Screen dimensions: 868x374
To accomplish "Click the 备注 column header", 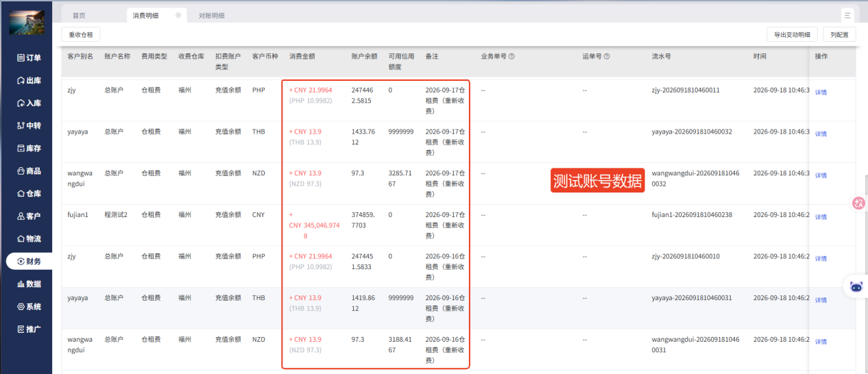I will 432,56.
